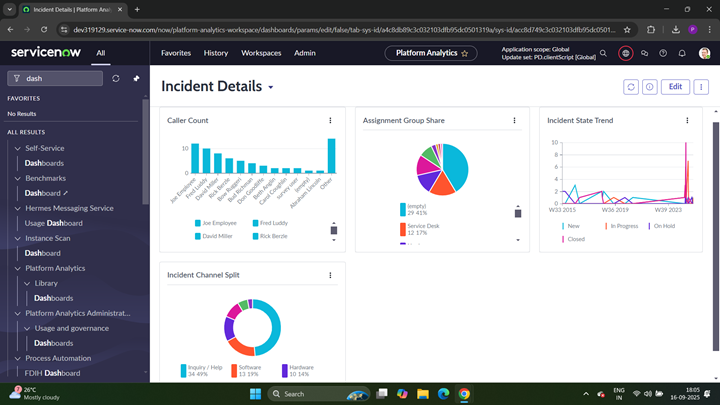
Task: Reload the browser page
Action: coord(44,30)
